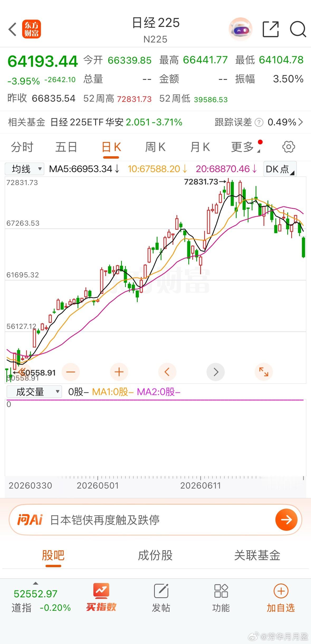Open the share export icon
Screen dimensions: 311x644
click(x=271, y=29)
